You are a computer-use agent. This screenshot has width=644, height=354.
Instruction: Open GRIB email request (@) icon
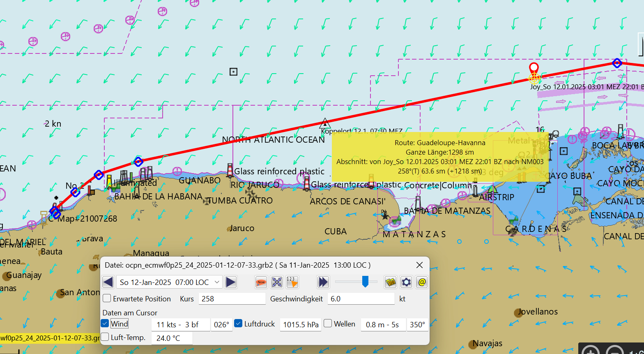[422, 282]
